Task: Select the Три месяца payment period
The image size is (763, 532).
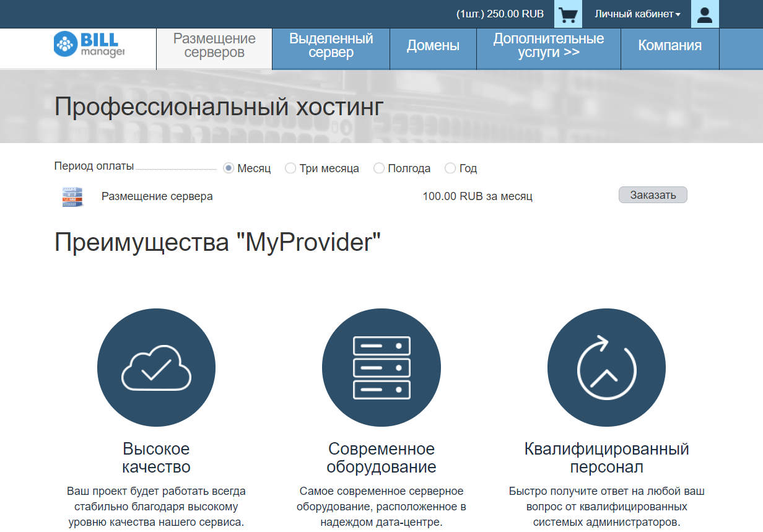Action: point(290,168)
